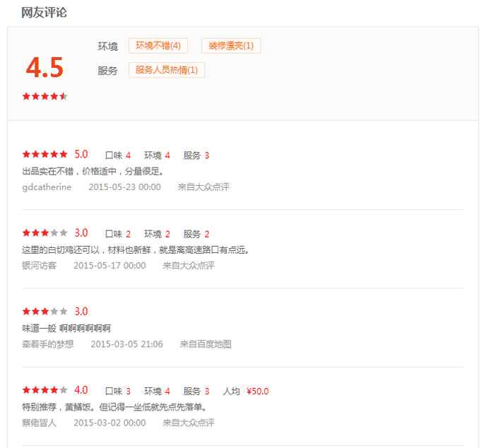Click 口味 4 in gdcatherine's review
The image size is (486, 448).
118,155
